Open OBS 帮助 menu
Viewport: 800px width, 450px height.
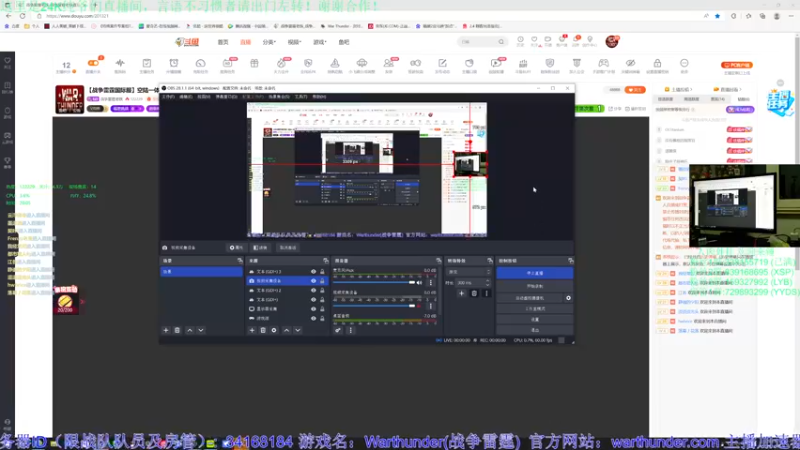(319, 96)
